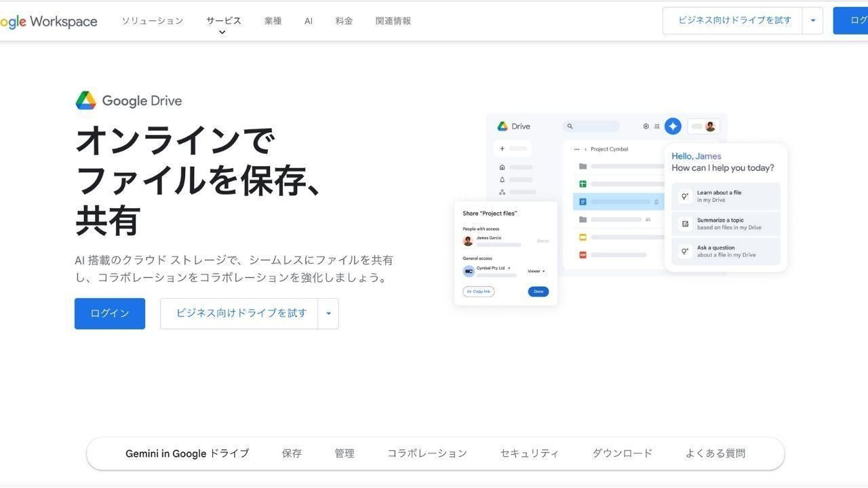868x488 pixels.
Task: Click the apps grid icon in illustration
Action: pos(656,126)
